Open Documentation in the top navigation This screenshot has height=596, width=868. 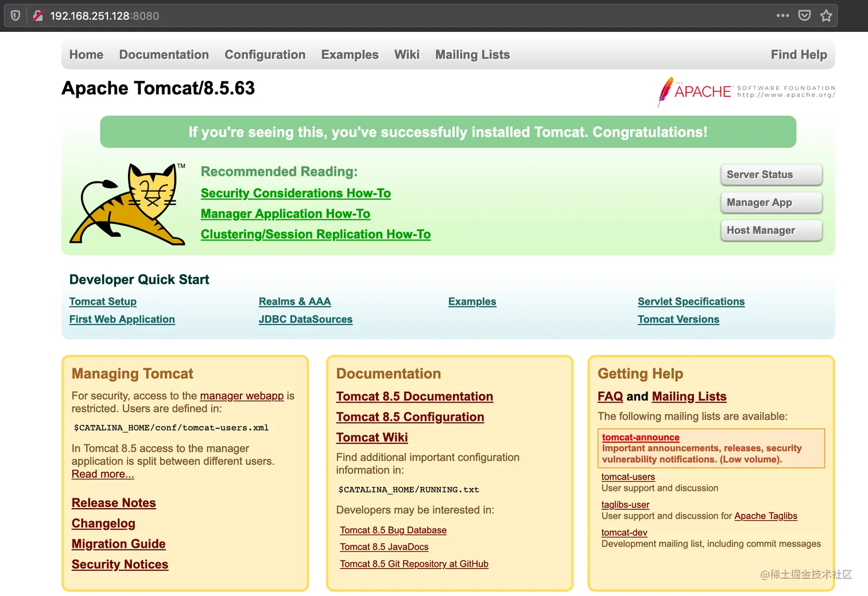(x=164, y=55)
